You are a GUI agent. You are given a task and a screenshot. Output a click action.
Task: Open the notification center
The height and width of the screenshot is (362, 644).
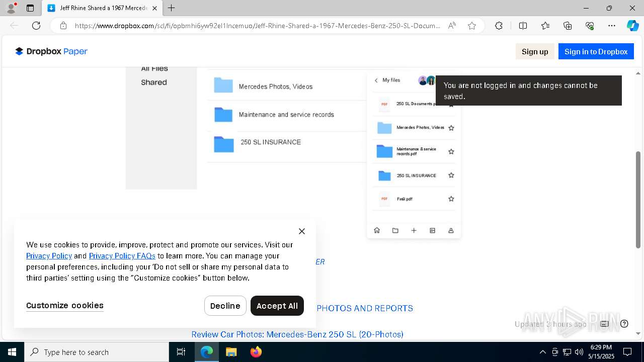(x=627, y=352)
